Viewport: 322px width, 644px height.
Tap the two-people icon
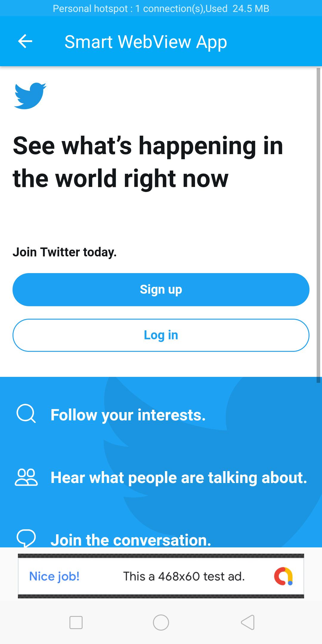[x=26, y=477]
